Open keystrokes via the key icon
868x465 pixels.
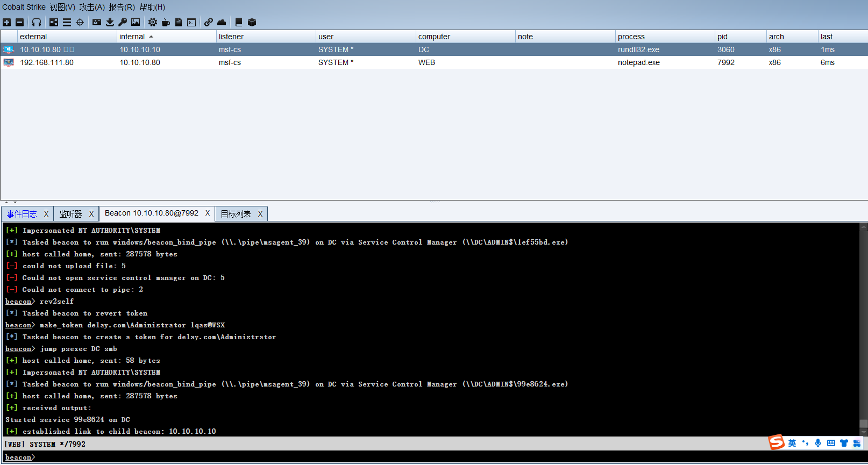pos(123,22)
